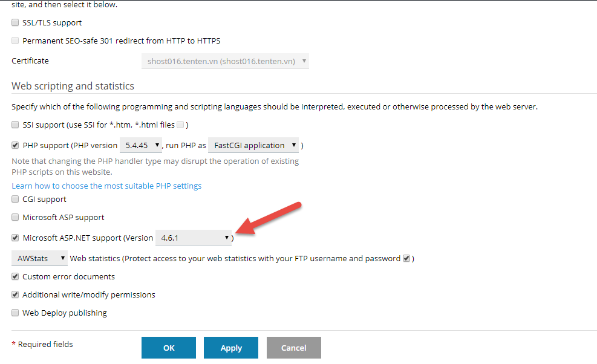Uncheck the PHP support checkbox
The height and width of the screenshot is (364, 597).
click(x=15, y=145)
